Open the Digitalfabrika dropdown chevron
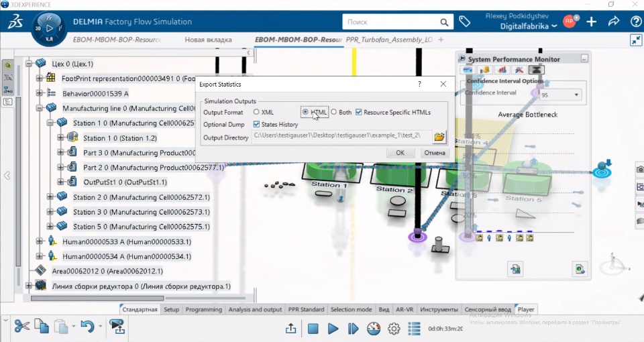The image size is (644, 342). click(553, 26)
